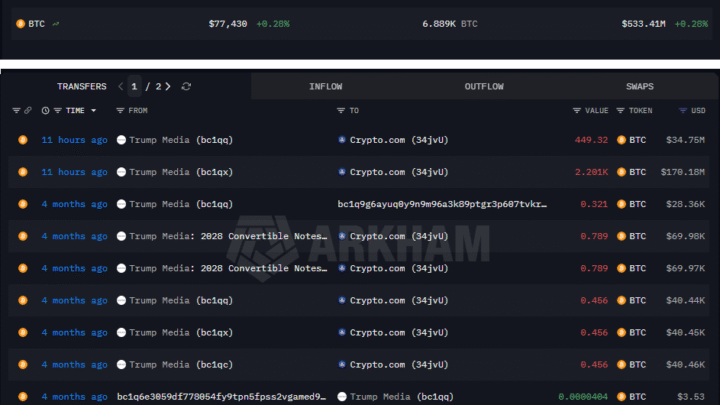
Task: Open the 4 months ago link on the 0.321 row
Action: [x=74, y=204]
